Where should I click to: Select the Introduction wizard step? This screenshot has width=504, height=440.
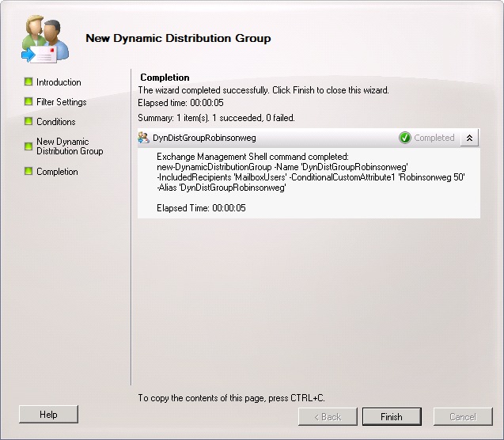point(59,82)
